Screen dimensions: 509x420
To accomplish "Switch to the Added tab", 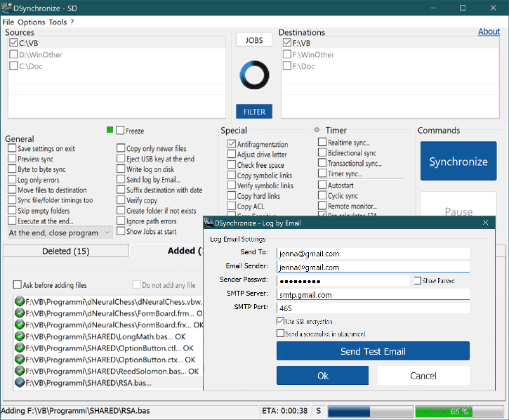I will tap(185, 251).
